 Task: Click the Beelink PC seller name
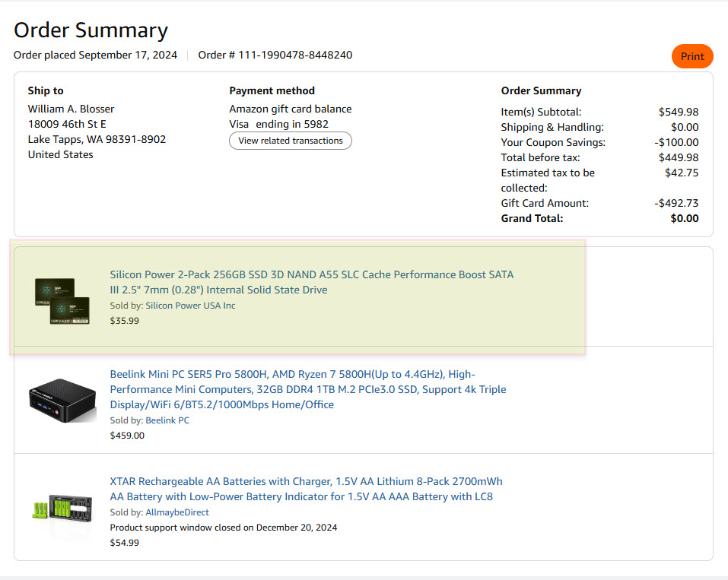(167, 420)
